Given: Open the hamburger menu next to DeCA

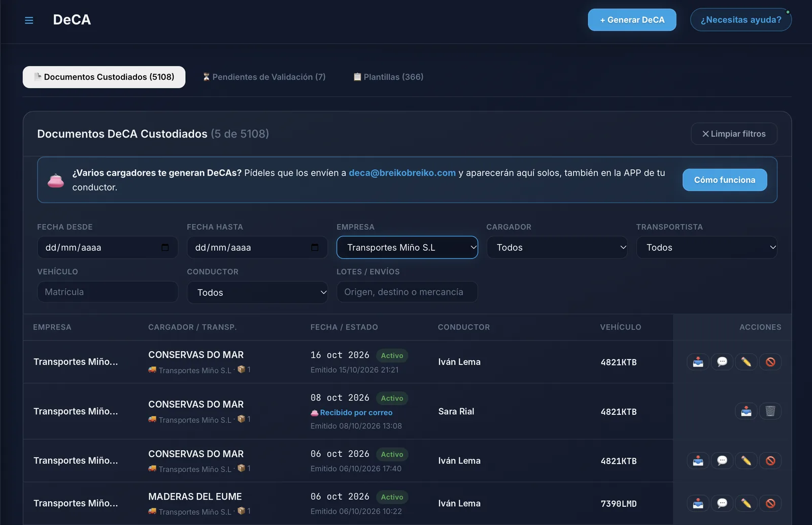Looking at the screenshot, I should coord(29,20).
